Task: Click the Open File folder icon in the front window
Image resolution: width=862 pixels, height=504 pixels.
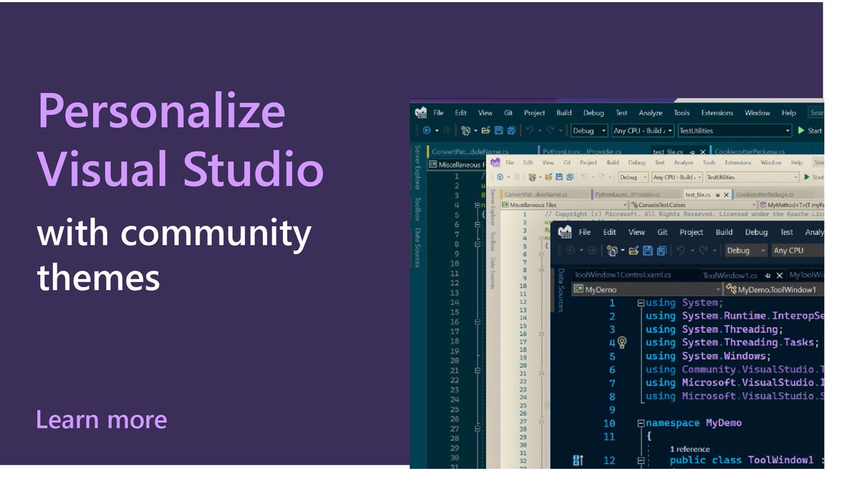Action: point(634,251)
